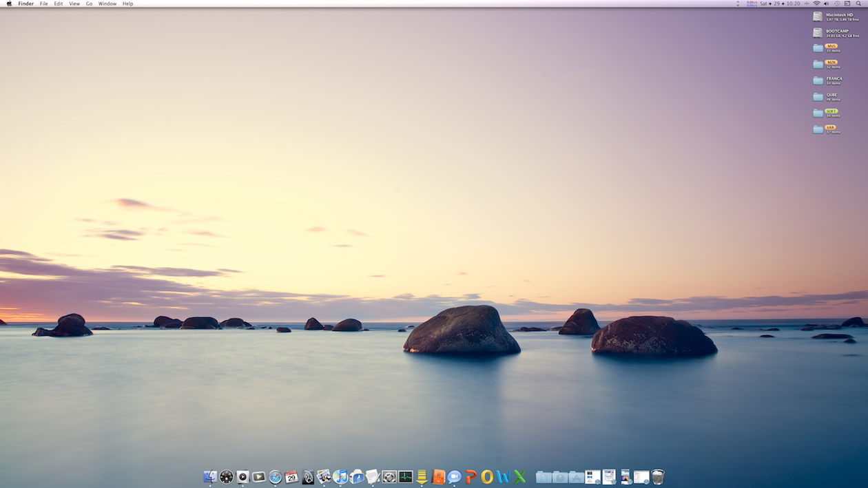Open iTunes in the Dock
The height and width of the screenshot is (488, 868).
(x=340, y=476)
